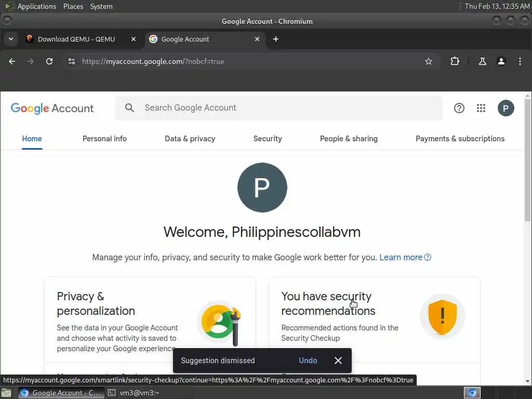Open the Extensions puzzle icon
The image size is (532, 399).
(x=455, y=61)
